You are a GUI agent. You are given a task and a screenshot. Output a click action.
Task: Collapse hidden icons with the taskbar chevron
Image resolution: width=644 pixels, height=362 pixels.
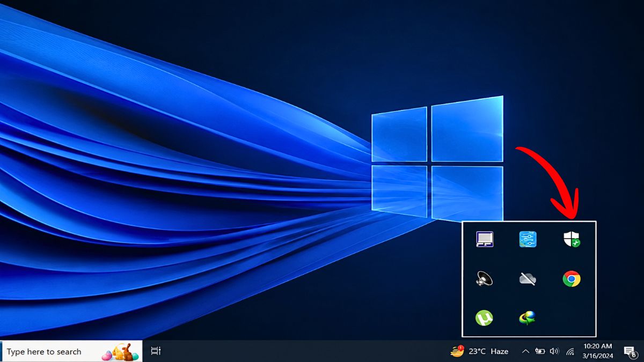coord(525,351)
